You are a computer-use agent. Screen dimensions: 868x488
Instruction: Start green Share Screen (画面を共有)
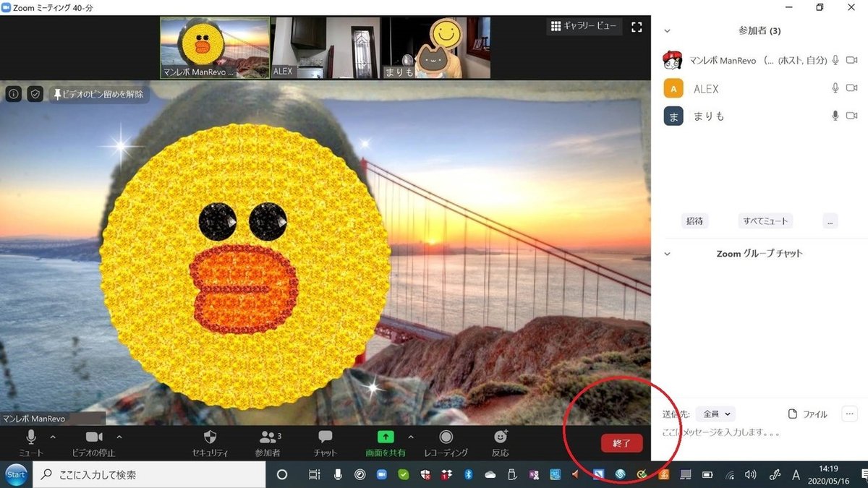[386, 442]
